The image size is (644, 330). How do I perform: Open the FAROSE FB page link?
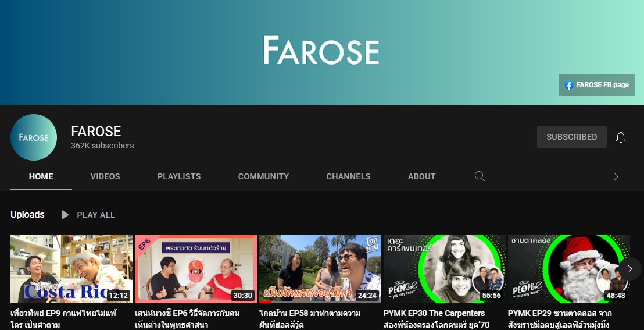[x=596, y=85]
